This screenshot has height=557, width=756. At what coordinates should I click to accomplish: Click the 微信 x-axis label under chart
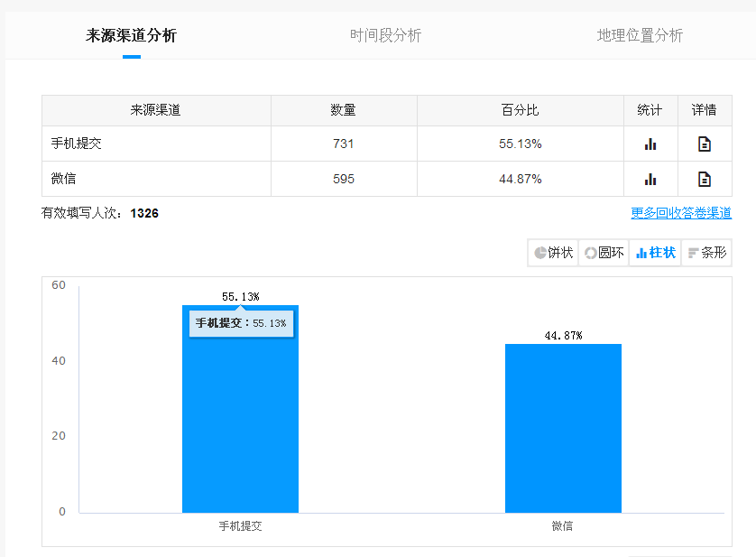[563, 525]
